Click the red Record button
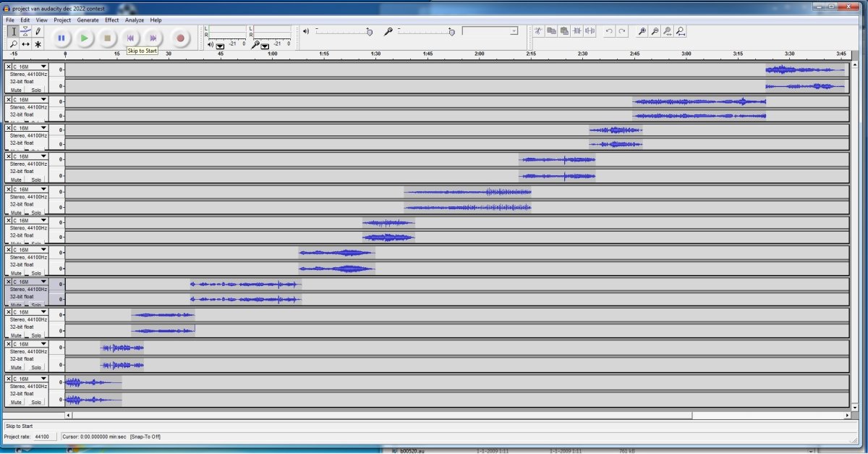Image resolution: width=868 pixels, height=454 pixels. click(181, 38)
